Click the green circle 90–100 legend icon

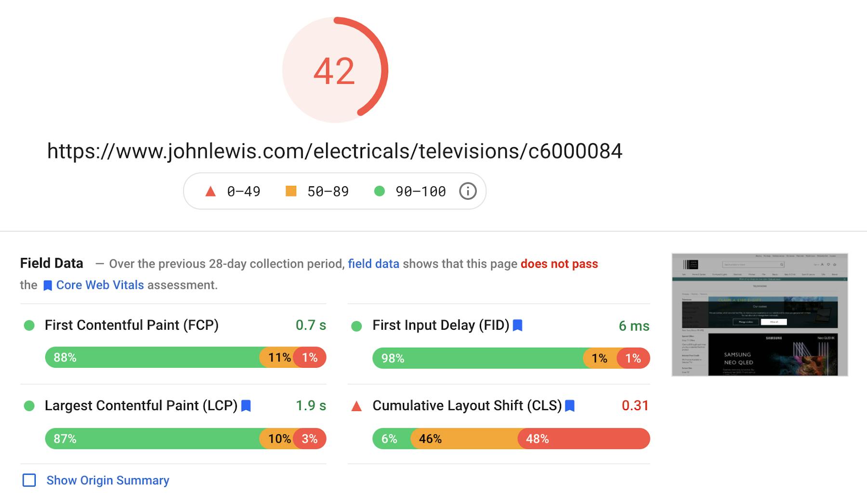coord(380,191)
